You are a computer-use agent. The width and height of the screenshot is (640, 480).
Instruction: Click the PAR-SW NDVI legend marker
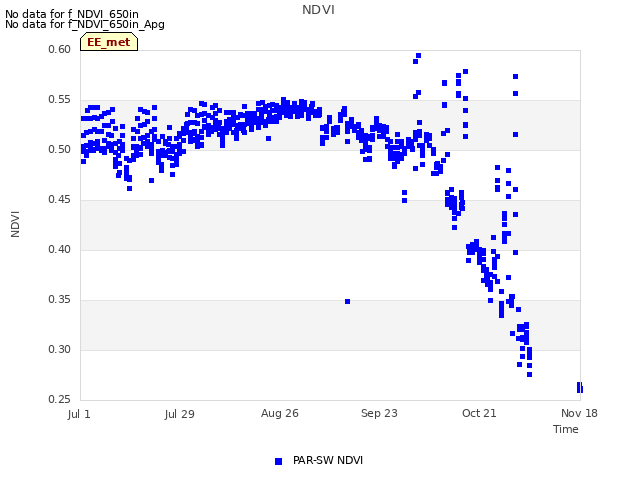coord(278,461)
